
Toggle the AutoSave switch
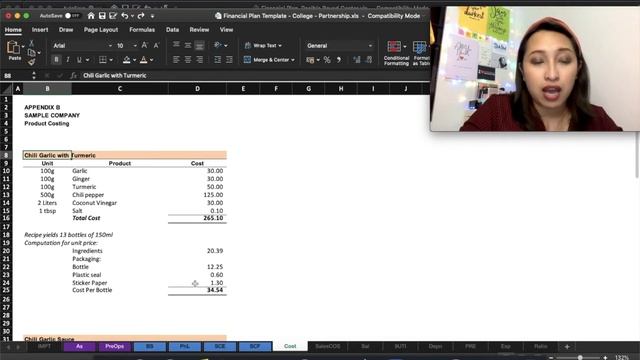pos(72,16)
